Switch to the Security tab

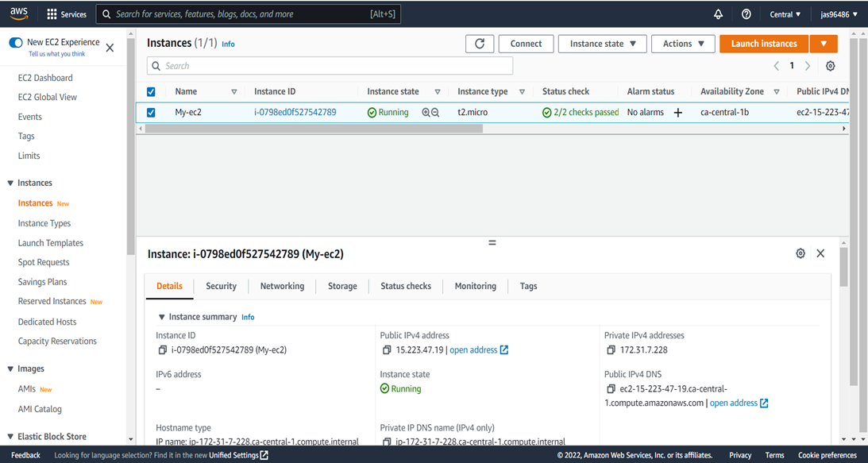(x=221, y=287)
